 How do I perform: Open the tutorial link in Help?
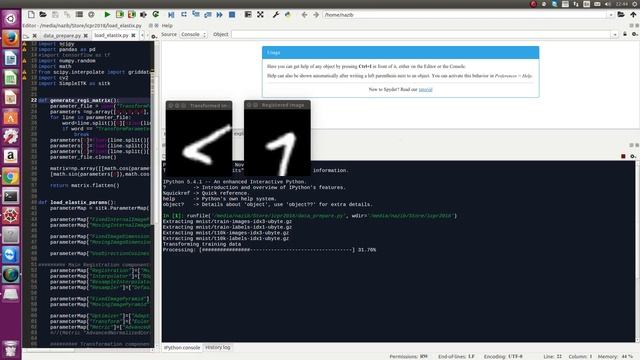pyautogui.click(x=425, y=89)
